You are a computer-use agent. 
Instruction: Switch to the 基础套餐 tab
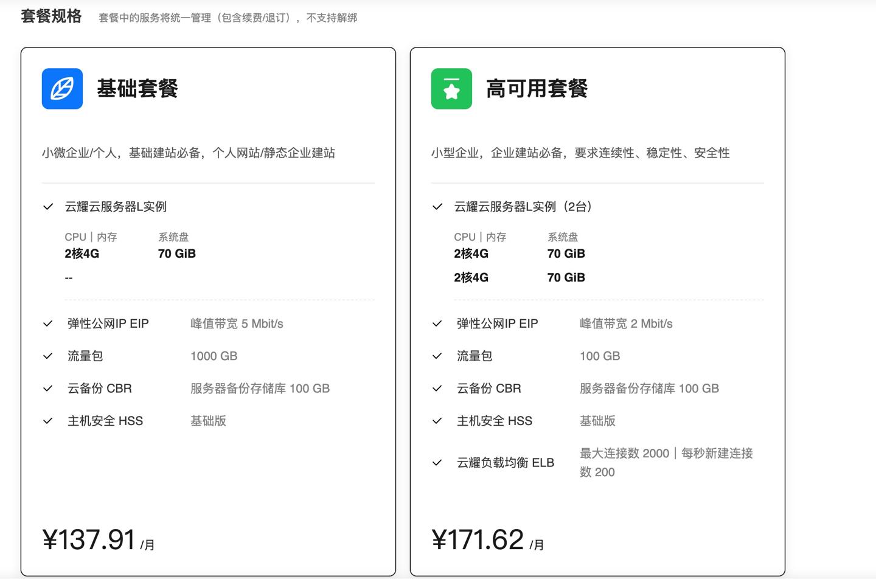(136, 89)
